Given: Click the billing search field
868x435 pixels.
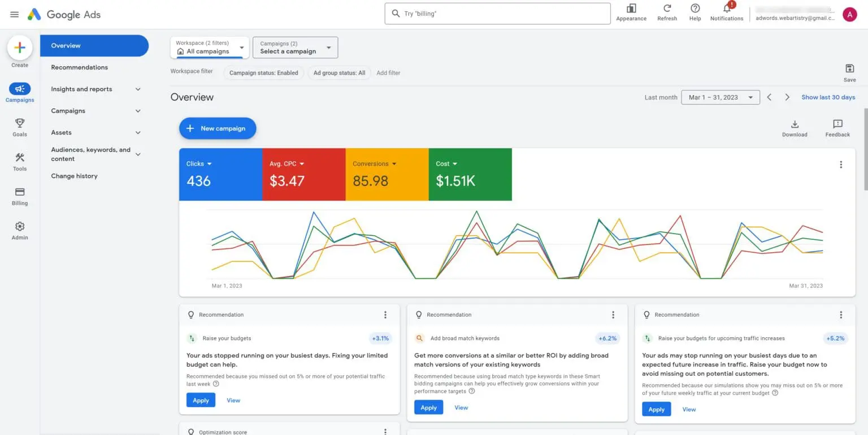Looking at the screenshot, I should (497, 13).
